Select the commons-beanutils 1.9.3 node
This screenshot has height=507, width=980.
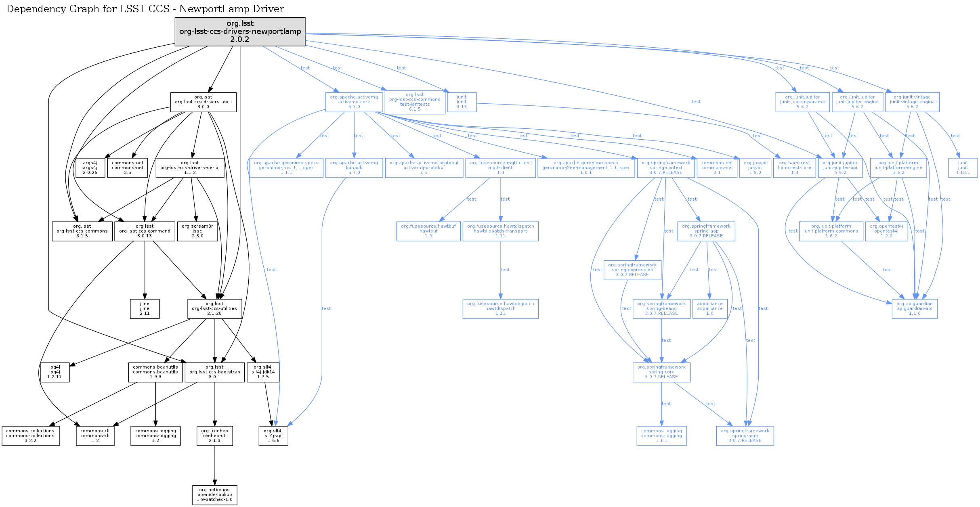click(x=155, y=372)
